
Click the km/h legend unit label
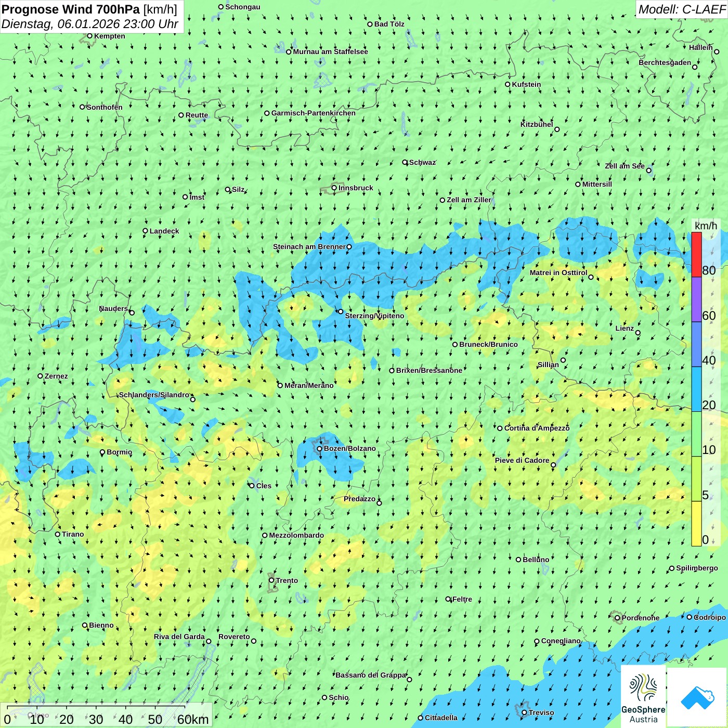pos(706,226)
